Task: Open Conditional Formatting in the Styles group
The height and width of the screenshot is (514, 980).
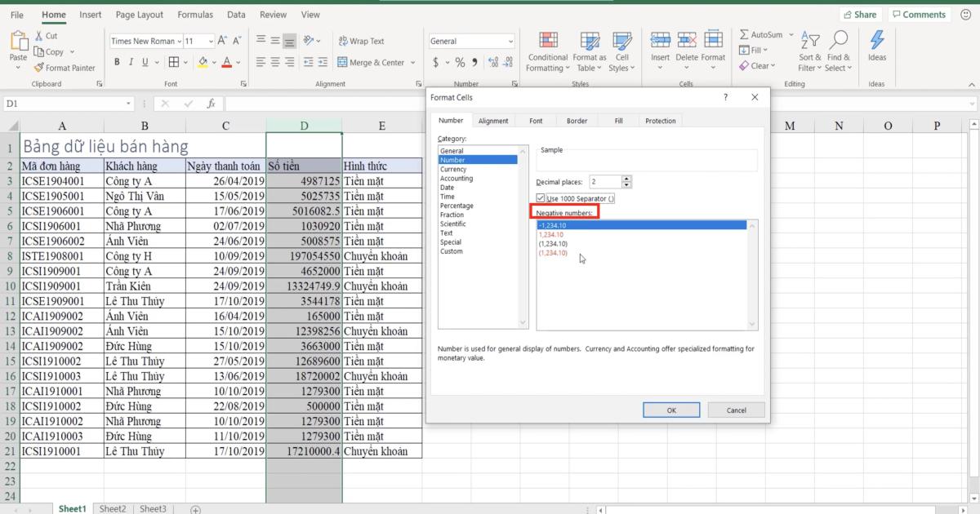Action: click(547, 53)
